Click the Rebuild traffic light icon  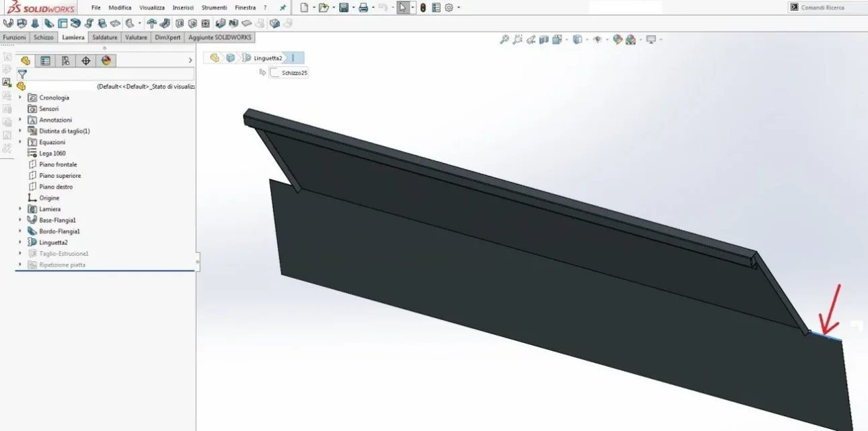pos(423,7)
